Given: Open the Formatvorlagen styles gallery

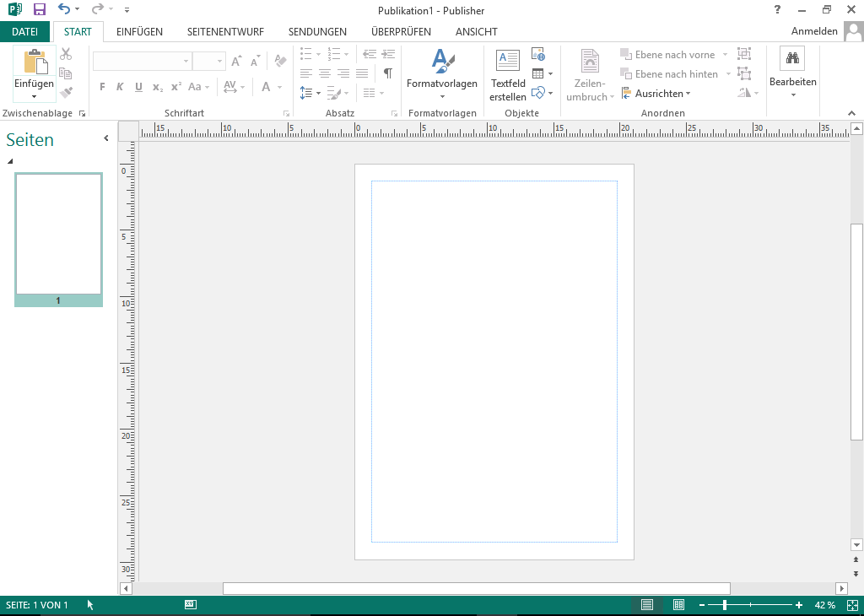Looking at the screenshot, I should (x=442, y=76).
